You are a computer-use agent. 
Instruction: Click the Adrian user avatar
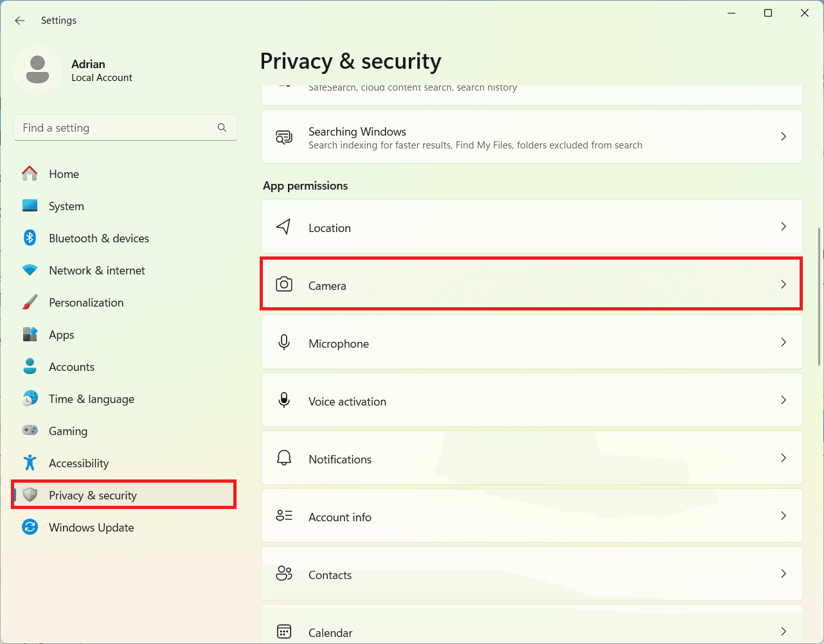38,70
